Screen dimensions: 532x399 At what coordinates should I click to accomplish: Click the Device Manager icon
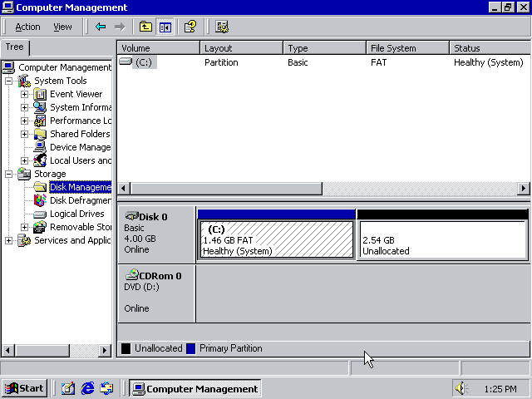(x=40, y=147)
